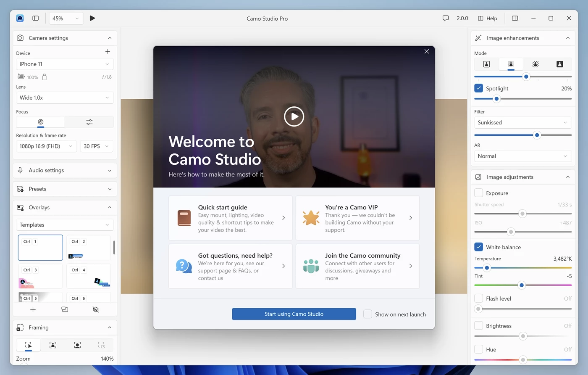The image size is (588, 375).
Task: Check Show on next launch
Action: click(x=367, y=314)
